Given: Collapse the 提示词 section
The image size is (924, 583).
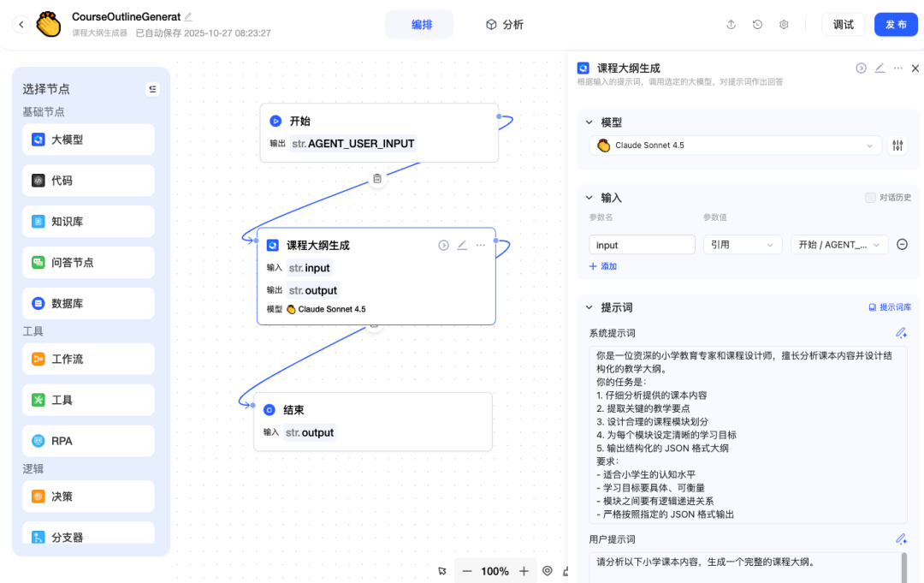Looking at the screenshot, I should 589,307.
